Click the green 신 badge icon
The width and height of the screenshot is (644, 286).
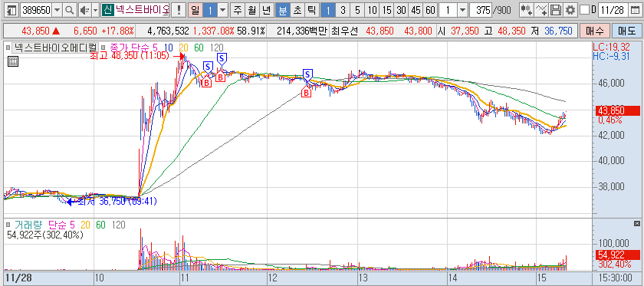[107, 10]
